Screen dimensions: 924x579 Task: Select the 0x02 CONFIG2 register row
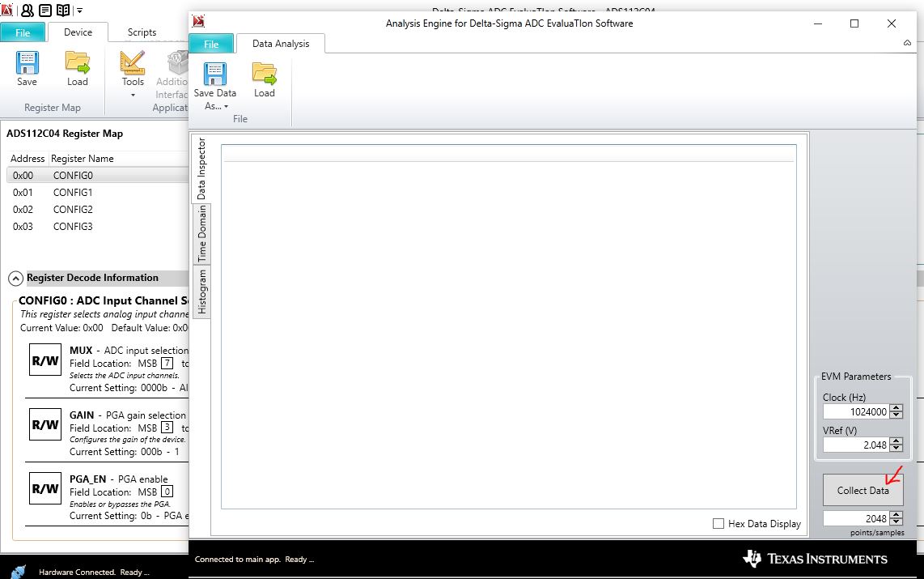98,209
